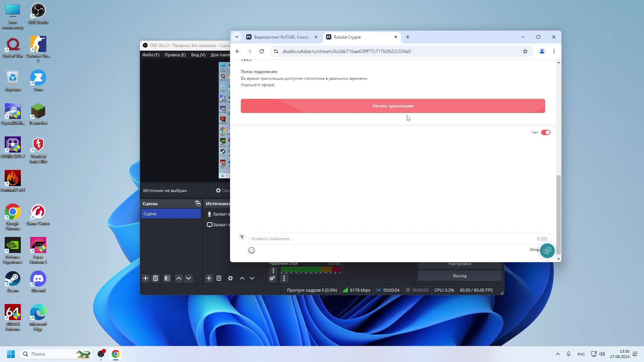
Task: Select the microphone capture source in OBS
Action: 218,214
